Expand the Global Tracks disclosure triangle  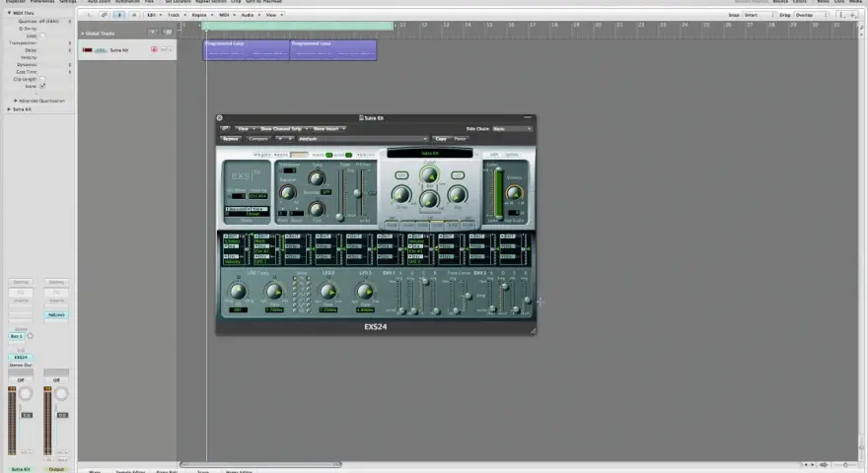click(x=83, y=34)
